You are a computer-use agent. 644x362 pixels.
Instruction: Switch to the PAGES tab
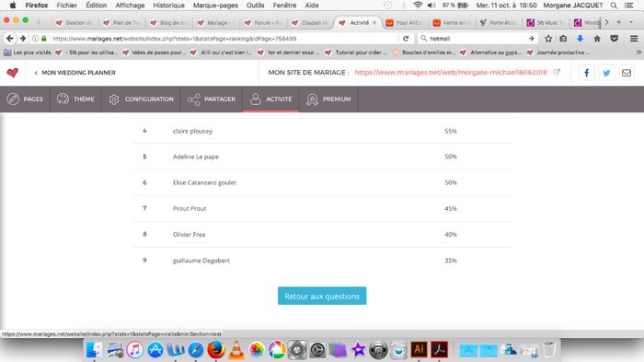coord(25,99)
